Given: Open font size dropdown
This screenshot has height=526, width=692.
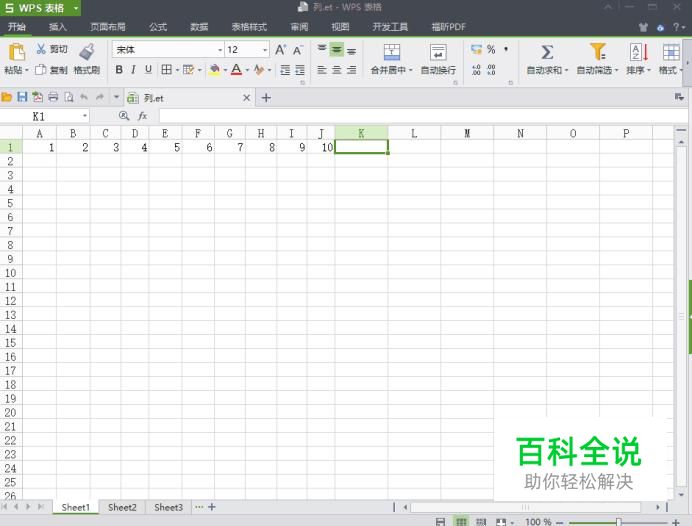Looking at the screenshot, I should [x=265, y=50].
